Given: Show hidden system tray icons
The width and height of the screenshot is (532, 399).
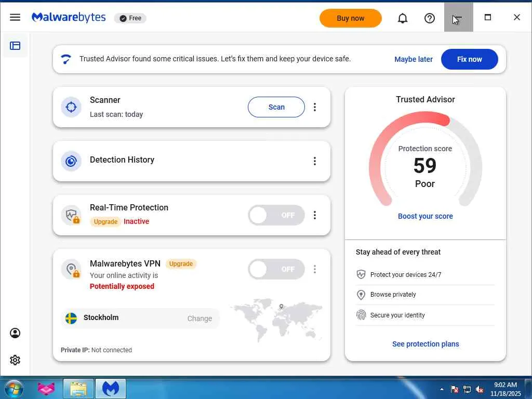Looking at the screenshot, I should click(x=442, y=389).
